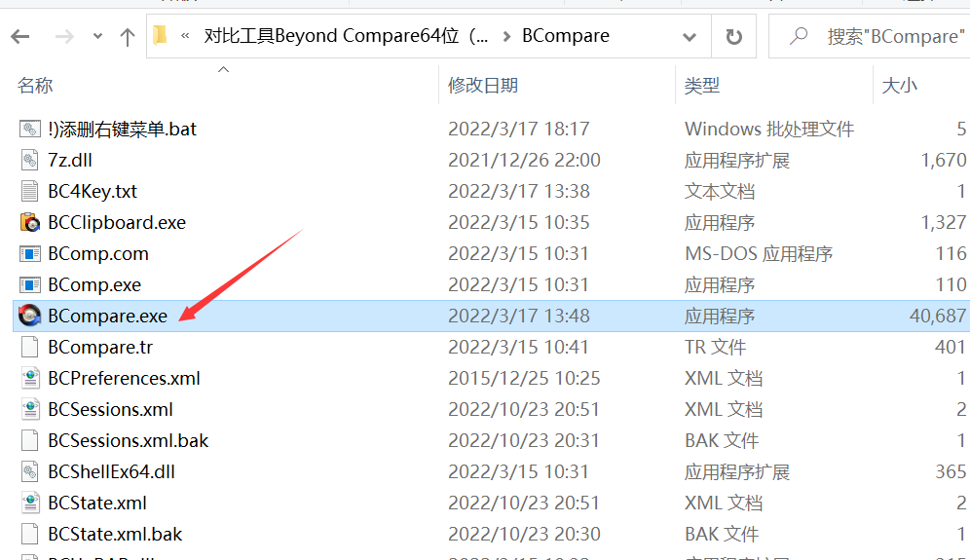Expand hidden path chevron in address bar
Image resolution: width=970 pixels, height=560 pixels.
185,36
